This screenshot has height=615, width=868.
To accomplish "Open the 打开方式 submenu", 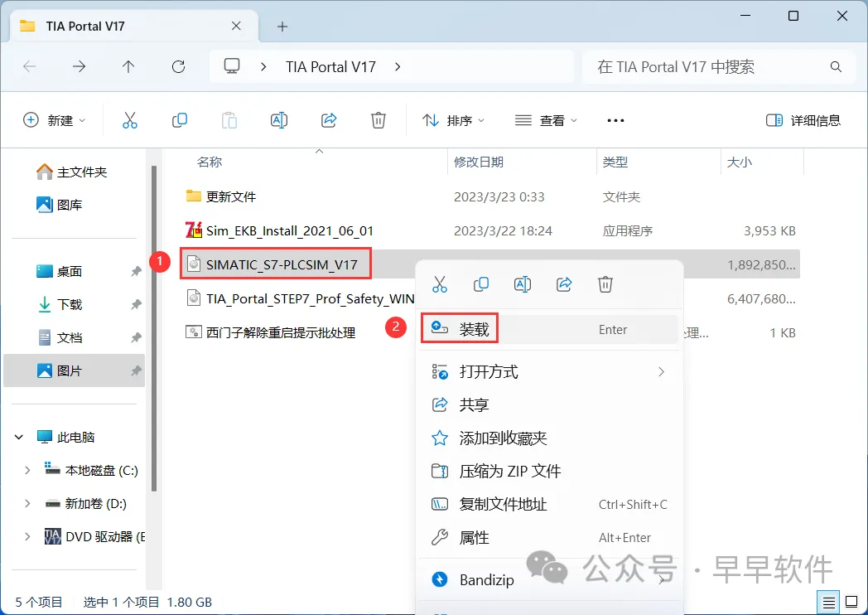I will point(548,372).
